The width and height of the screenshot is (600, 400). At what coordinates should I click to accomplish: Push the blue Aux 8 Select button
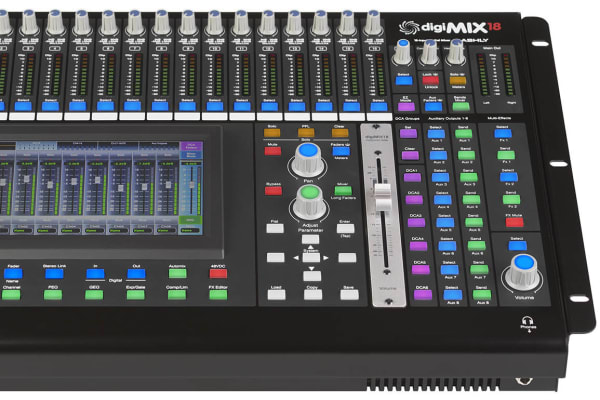click(x=453, y=294)
